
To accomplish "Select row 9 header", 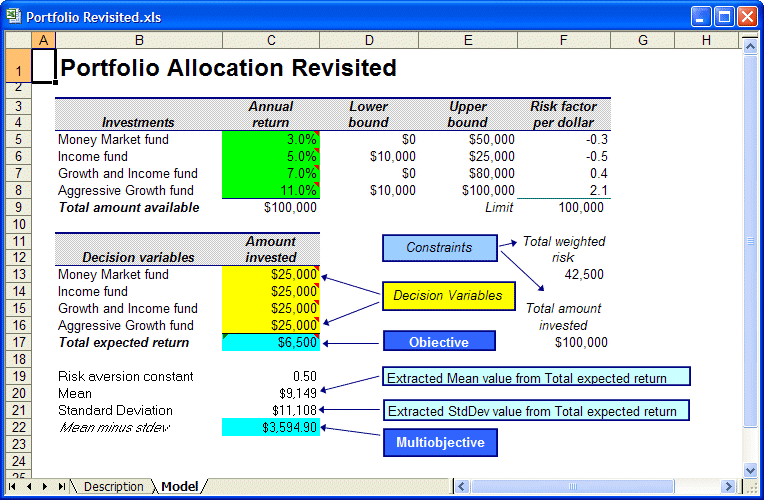I will 19,207.
